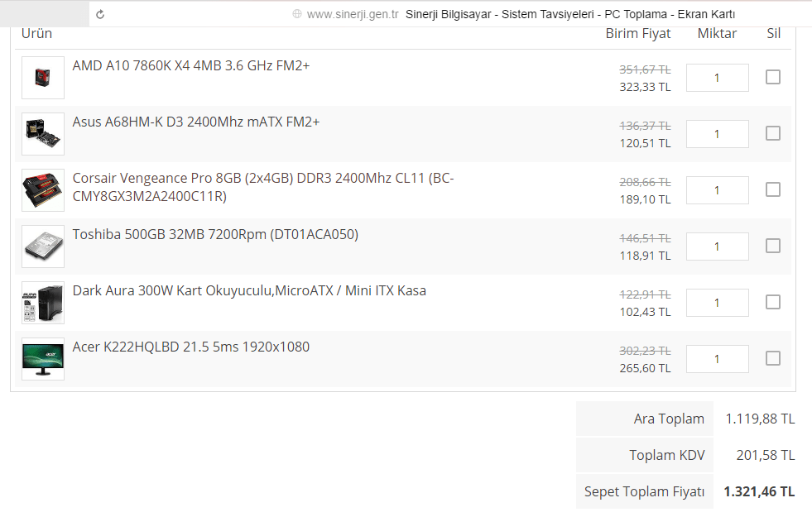The image size is (812, 517).
Task: Click the Miktar column header
Action: (718, 33)
